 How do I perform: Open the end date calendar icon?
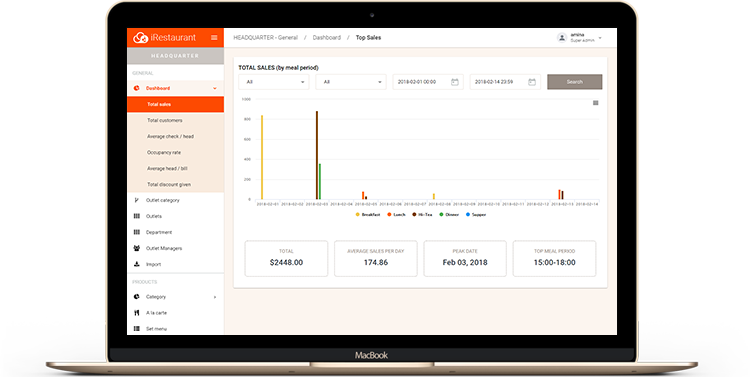pos(532,82)
